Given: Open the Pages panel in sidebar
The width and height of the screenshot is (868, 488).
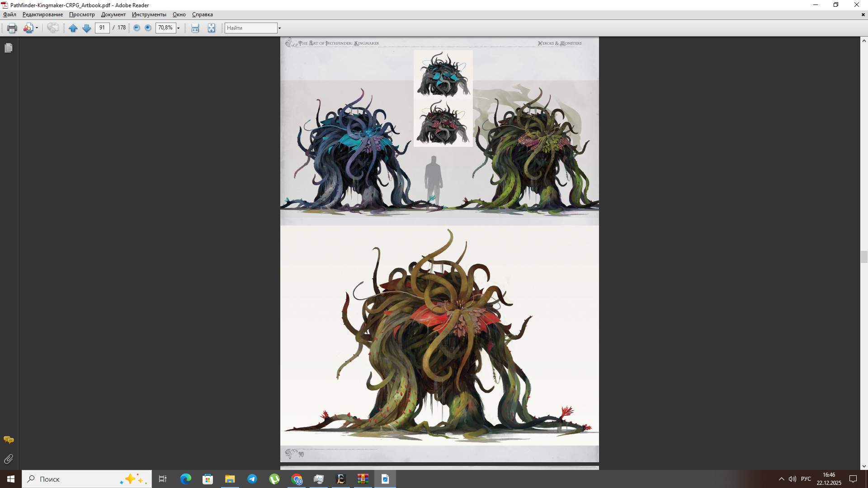Looking at the screenshot, I should coord(9,48).
